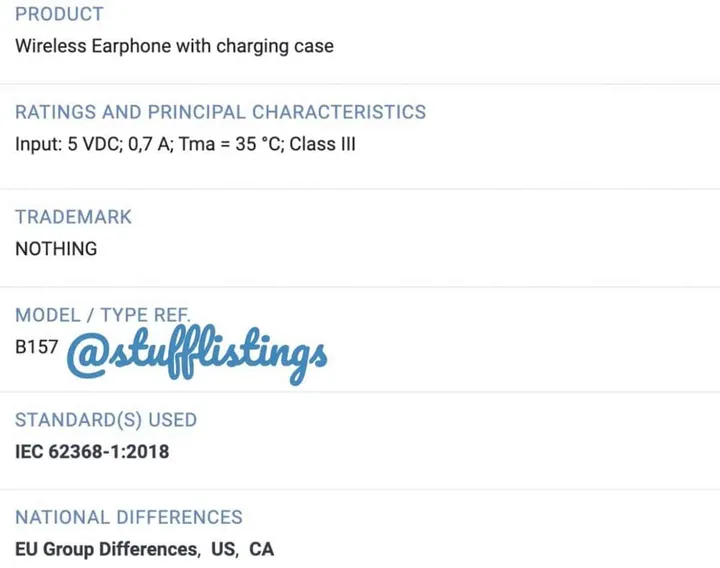The image size is (720, 568).
Task: Click the NATIONAL DIFFERENCES heading
Action: (x=128, y=517)
